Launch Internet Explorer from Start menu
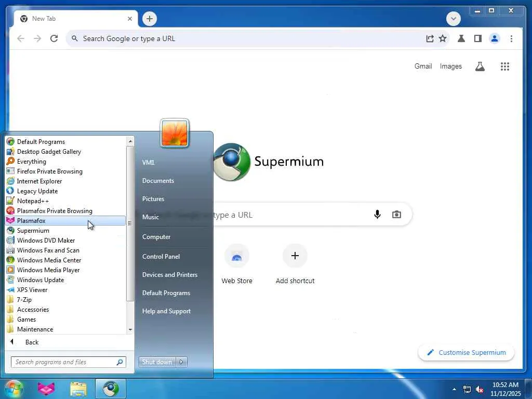The image size is (532, 399). point(65,181)
